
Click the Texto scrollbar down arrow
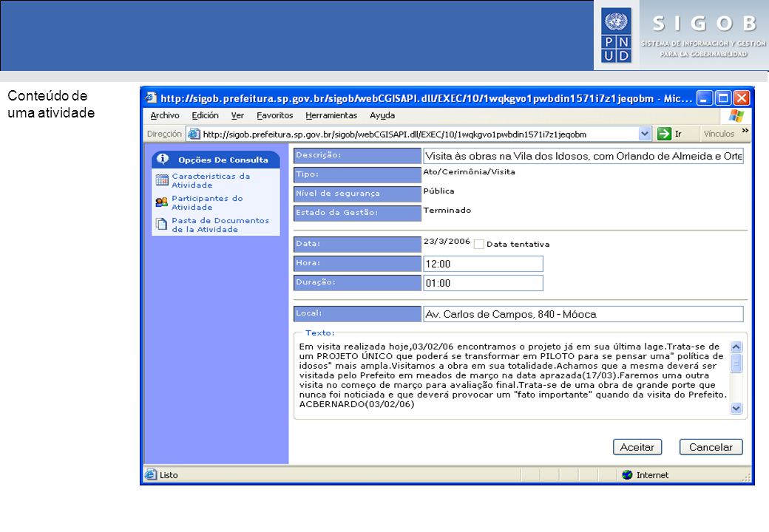[736, 408]
